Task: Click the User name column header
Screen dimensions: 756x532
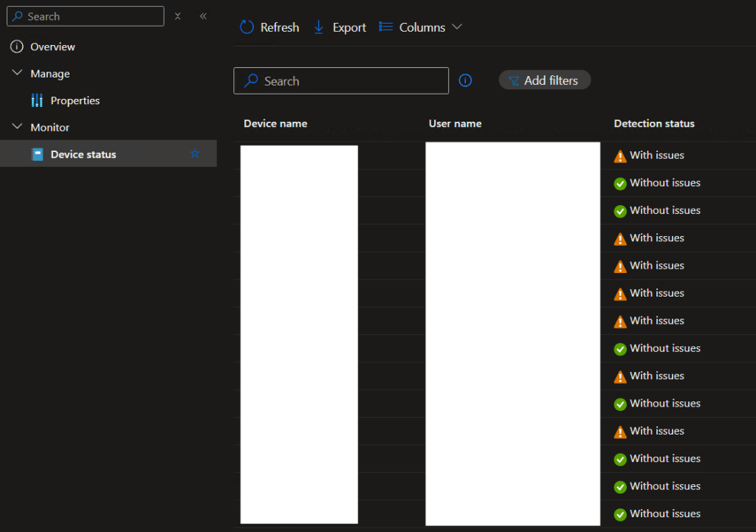Action: coord(455,123)
